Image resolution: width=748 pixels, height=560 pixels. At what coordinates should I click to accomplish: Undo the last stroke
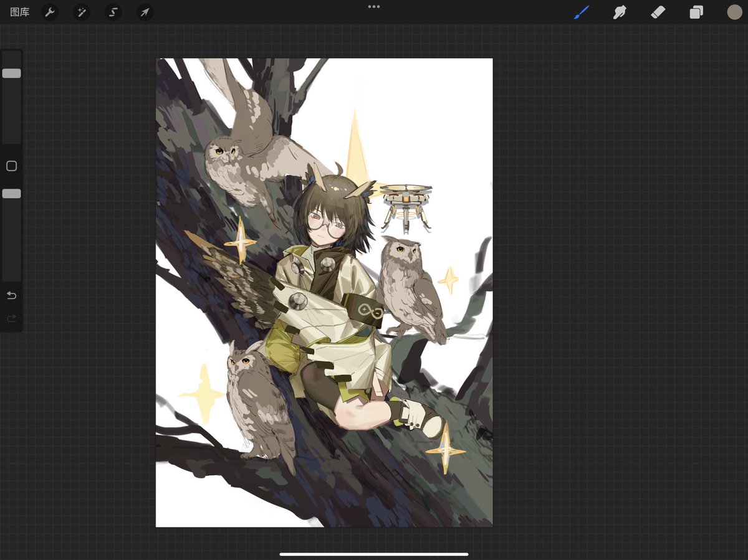pos(11,295)
